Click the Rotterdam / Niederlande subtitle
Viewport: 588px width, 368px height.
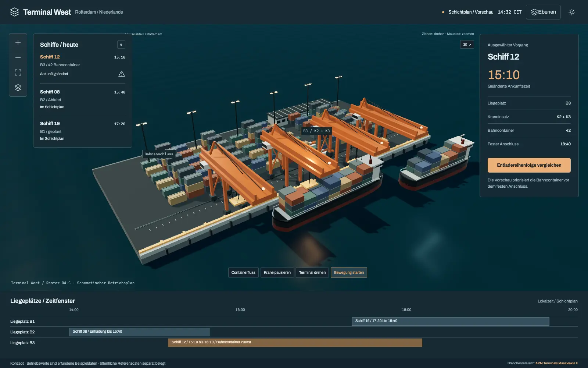pos(99,12)
